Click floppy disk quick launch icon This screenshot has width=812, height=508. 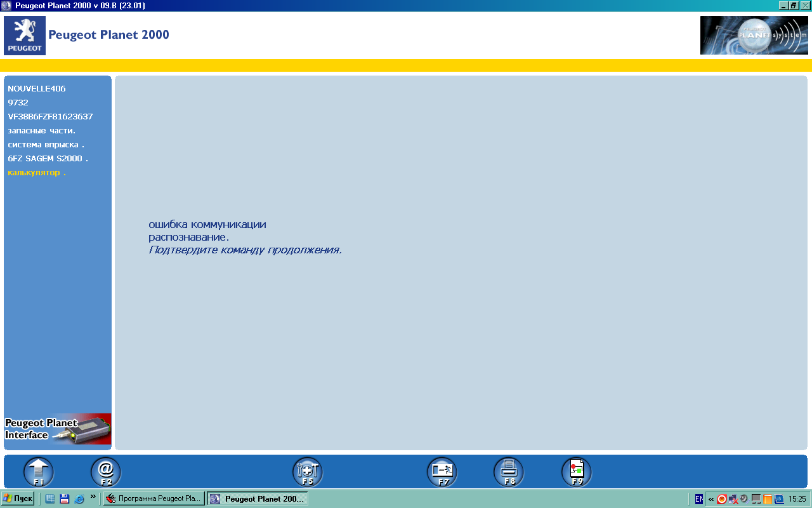point(64,499)
